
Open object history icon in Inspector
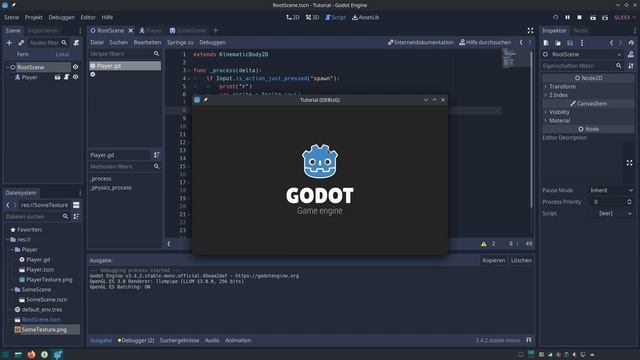(x=631, y=43)
